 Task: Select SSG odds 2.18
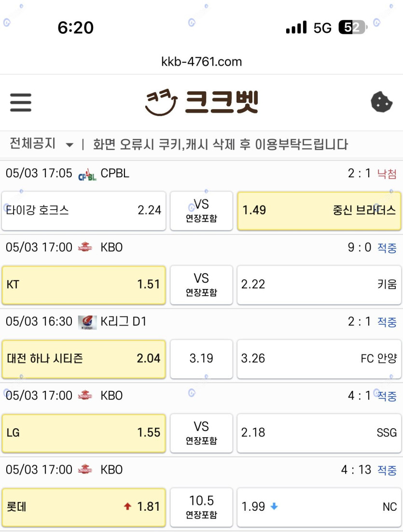[x=319, y=433]
